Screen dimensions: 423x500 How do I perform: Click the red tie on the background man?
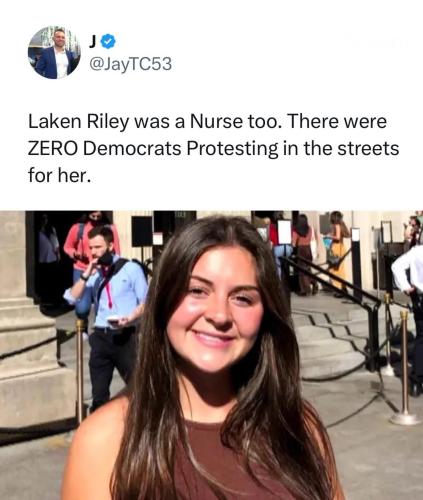pyautogui.click(x=108, y=287)
